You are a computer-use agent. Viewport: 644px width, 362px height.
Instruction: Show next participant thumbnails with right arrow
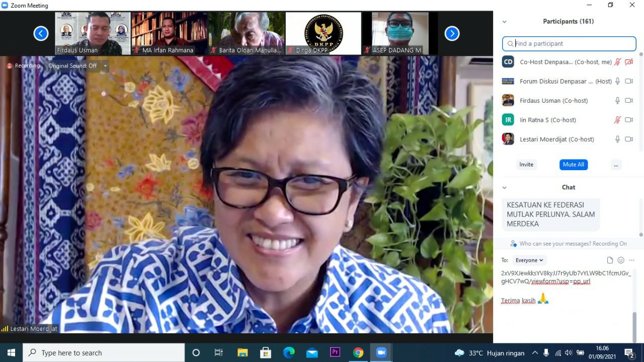click(452, 34)
